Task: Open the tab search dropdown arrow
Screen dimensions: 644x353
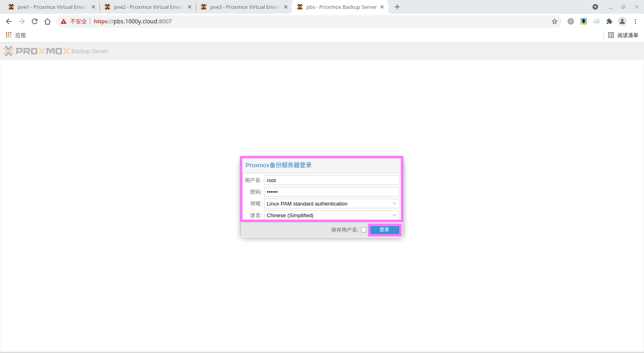Action: (x=595, y=7)
